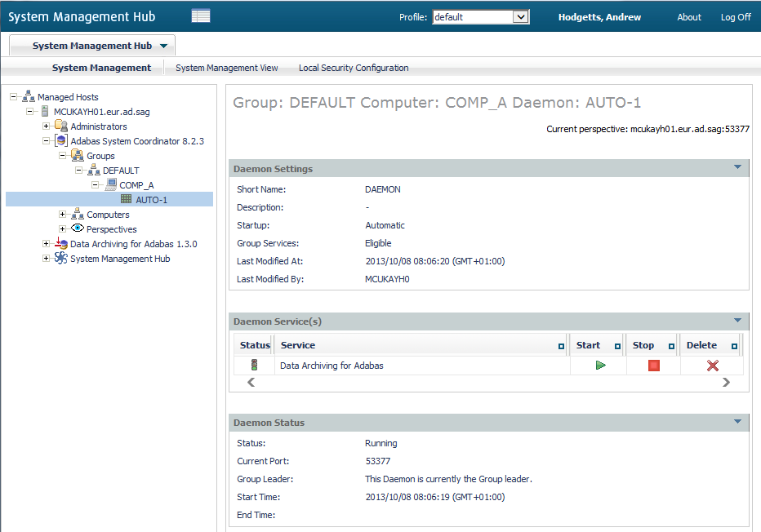Select AUTO-1 daemon in tree
The height and width of the screenshot is (532, 761).
pyautogui.click(x=151, y=200)
